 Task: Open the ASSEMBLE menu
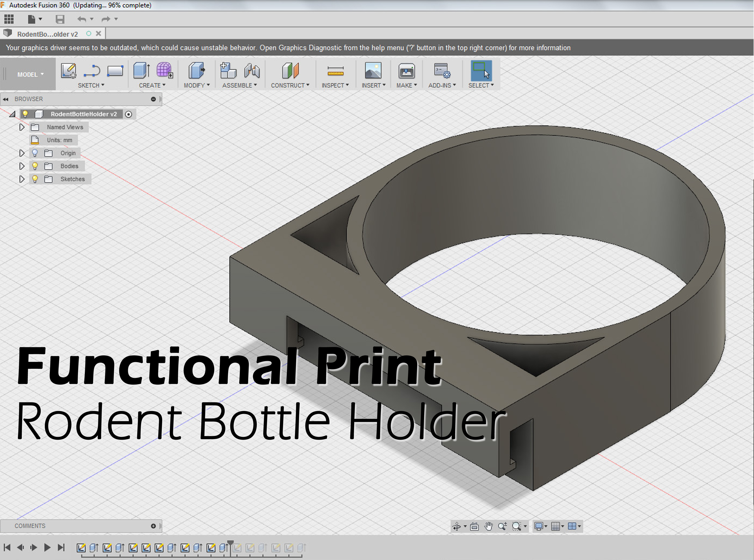coord(240,85)
